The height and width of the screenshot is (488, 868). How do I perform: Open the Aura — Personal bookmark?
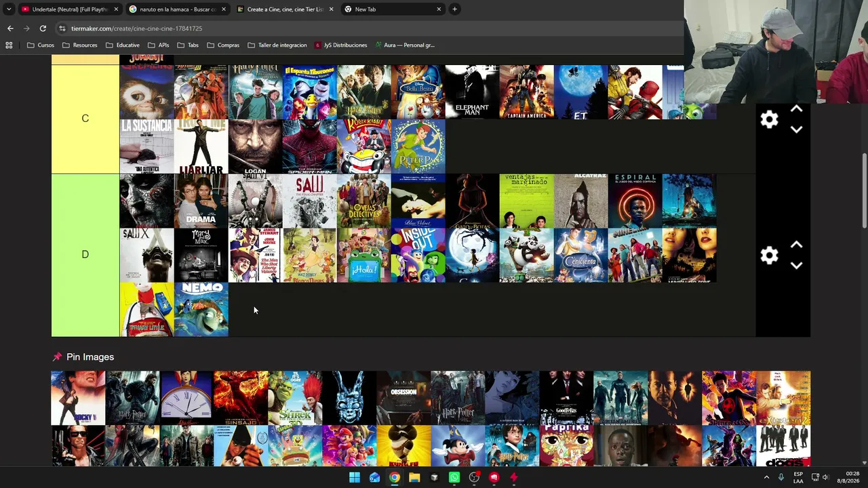(404, 45)
